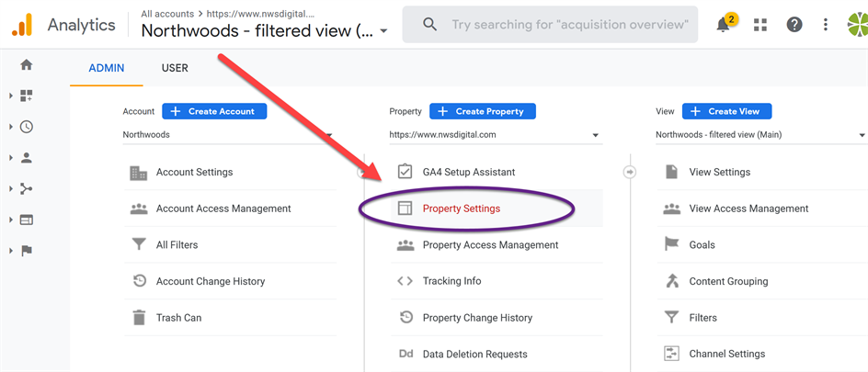Open the Northwoods - filtered view (Main) dropdown
This screenshot has height=372, width=868.
[x=761, y=135]
